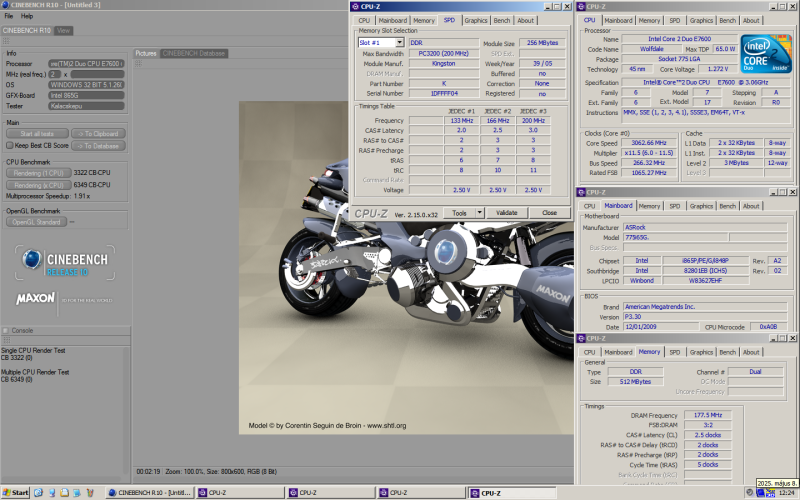Open the File menu in CINEBENCH
800x500 pixels.
click(9, 16)
